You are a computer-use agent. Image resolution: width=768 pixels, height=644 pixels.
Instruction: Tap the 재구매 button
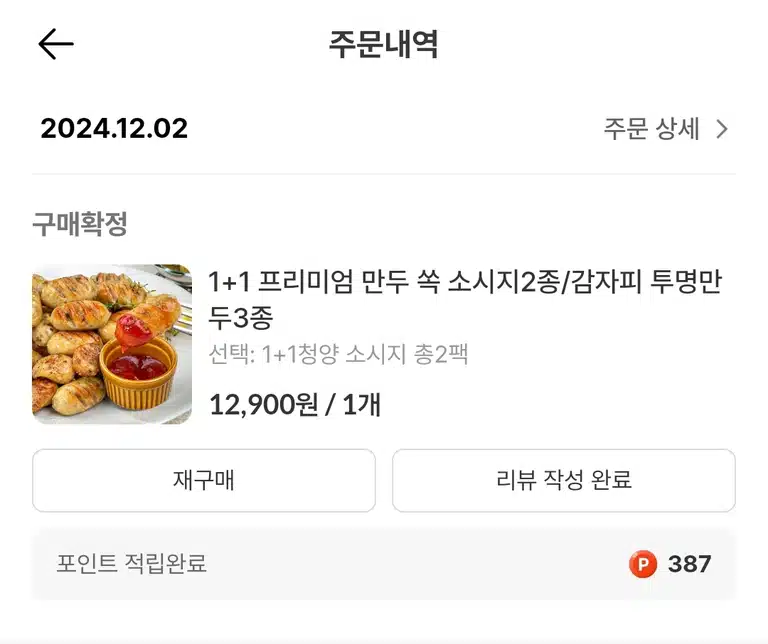[204, 480]
